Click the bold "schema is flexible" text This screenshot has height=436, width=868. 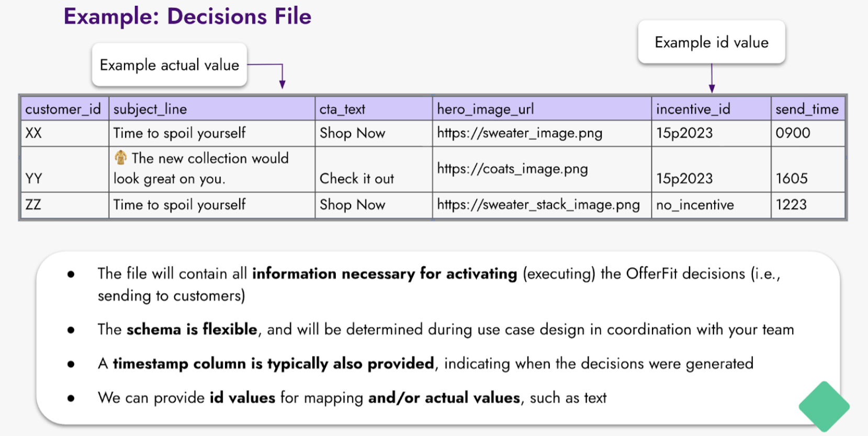point(191,329)
